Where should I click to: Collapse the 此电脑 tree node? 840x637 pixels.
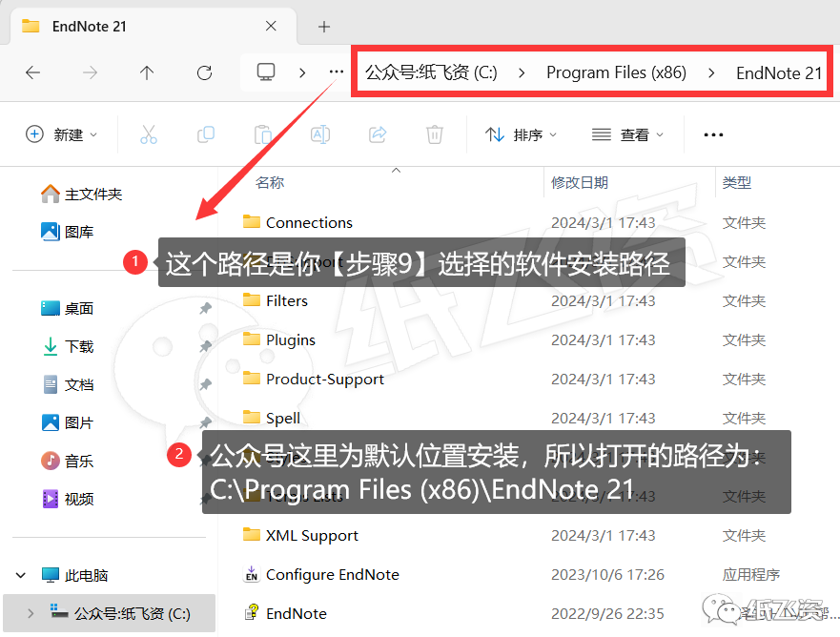tap(21, 575)
